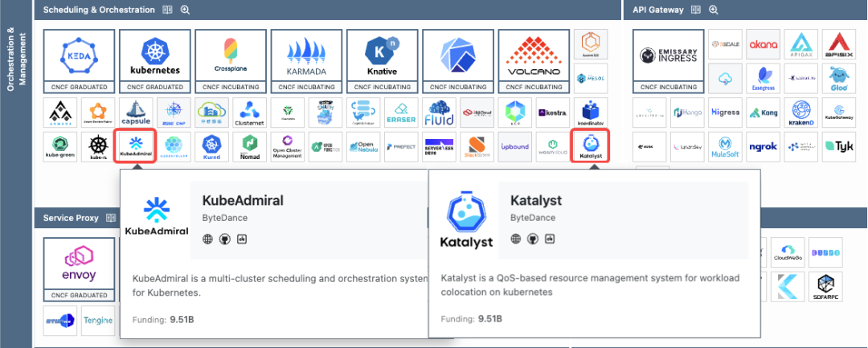The height and width of the screenshot is (348, 868).
Task: Open the MuleSoft tile
Action: click(725, 146)
